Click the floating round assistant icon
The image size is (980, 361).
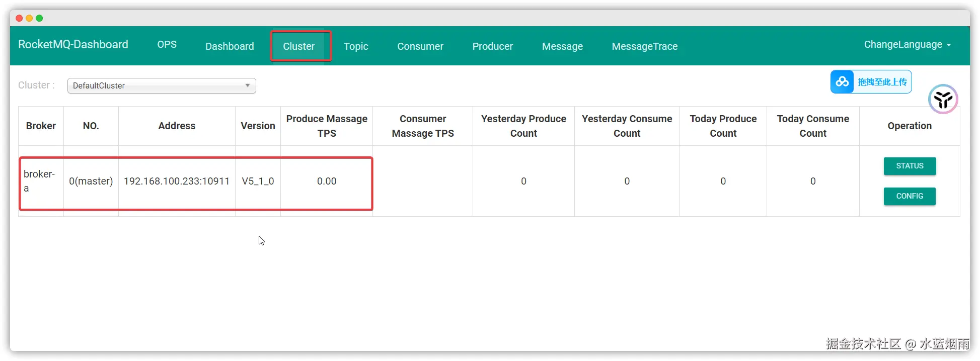click(943, 99)
